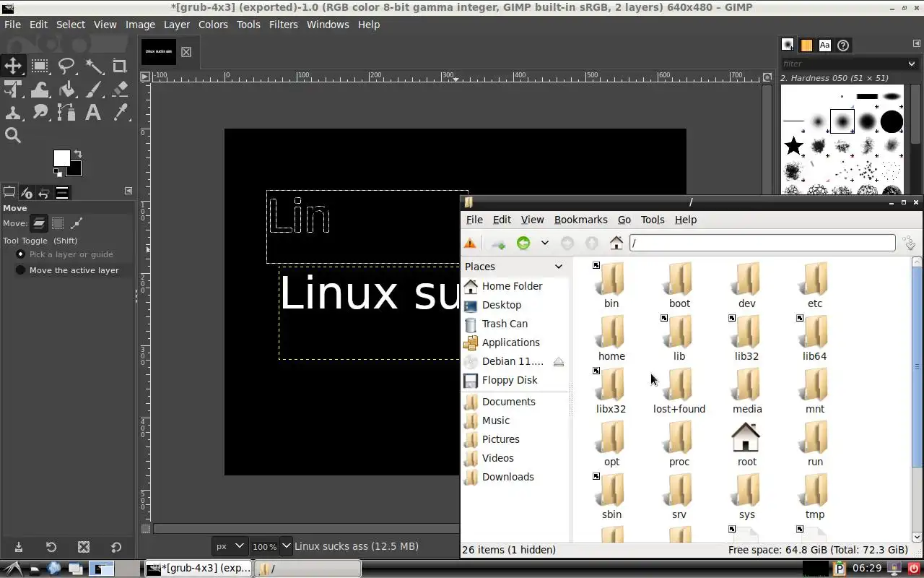Open the Undo History tab
This screenshot has height=578, width=924.
(44, 192)
